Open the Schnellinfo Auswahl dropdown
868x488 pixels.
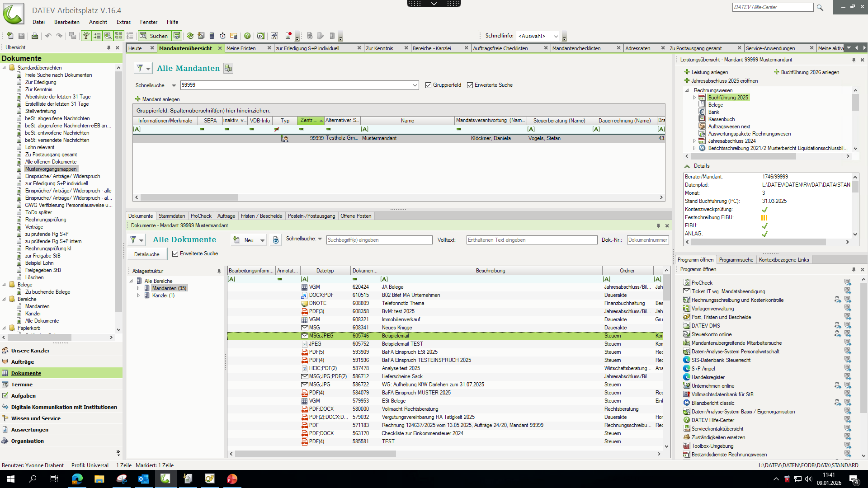pos(556,36)
